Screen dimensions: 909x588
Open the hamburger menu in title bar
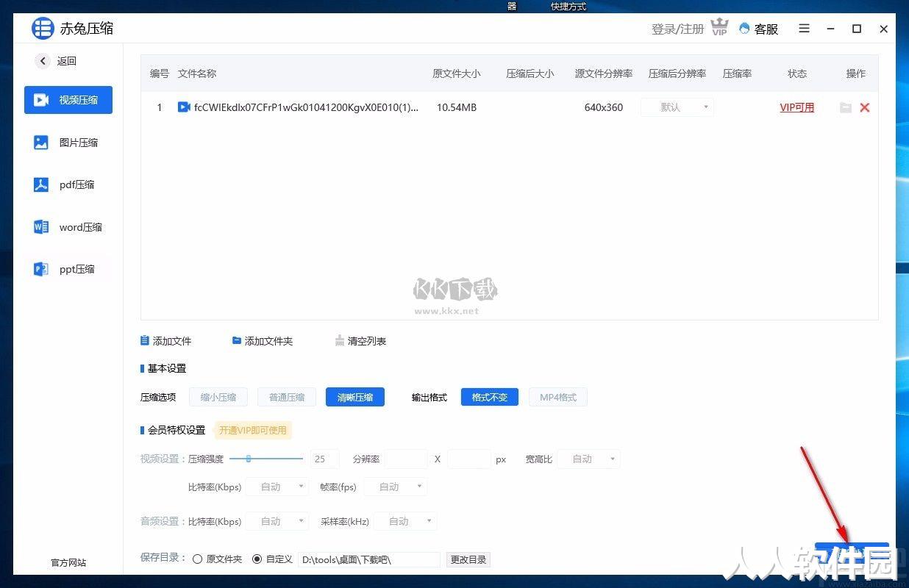coord(804,29)
